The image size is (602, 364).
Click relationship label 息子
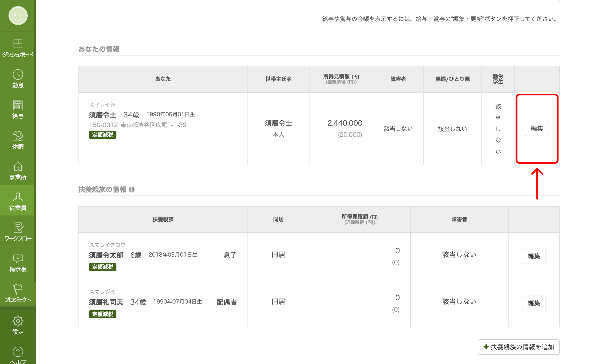[x=230, y=255]
